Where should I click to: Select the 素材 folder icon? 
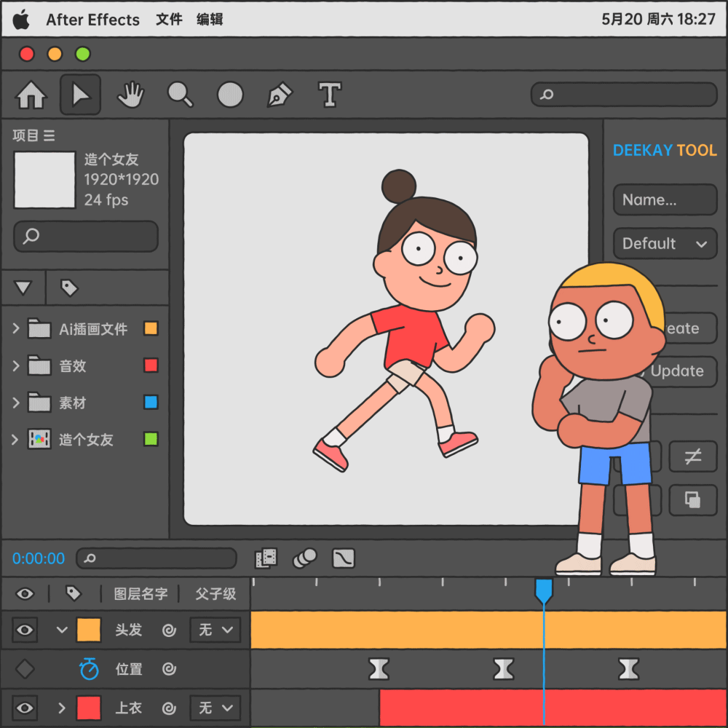pos(39,402)
